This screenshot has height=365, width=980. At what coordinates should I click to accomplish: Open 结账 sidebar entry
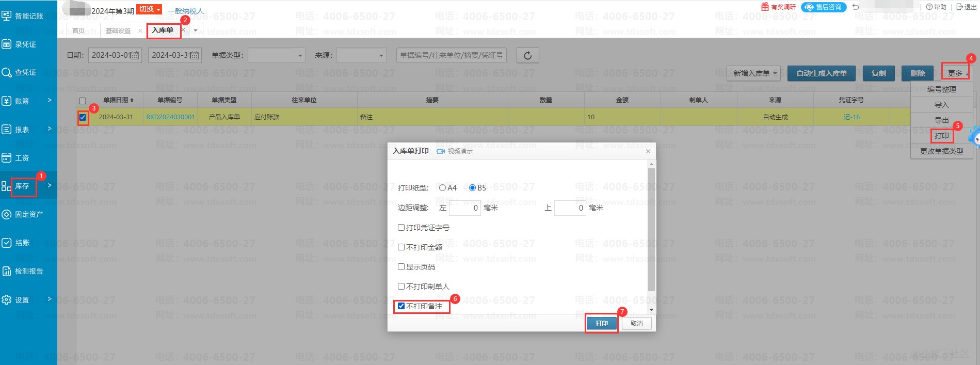coord(16,243)
